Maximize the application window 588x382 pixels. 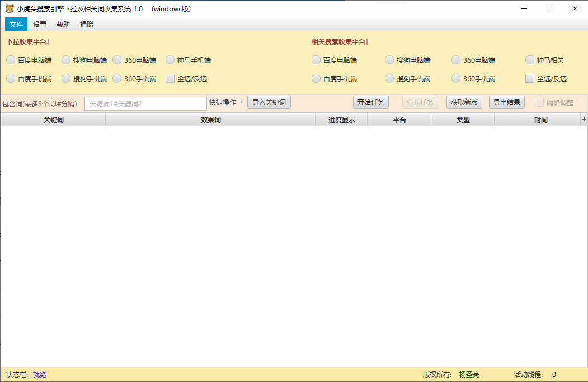pos(549,8)
